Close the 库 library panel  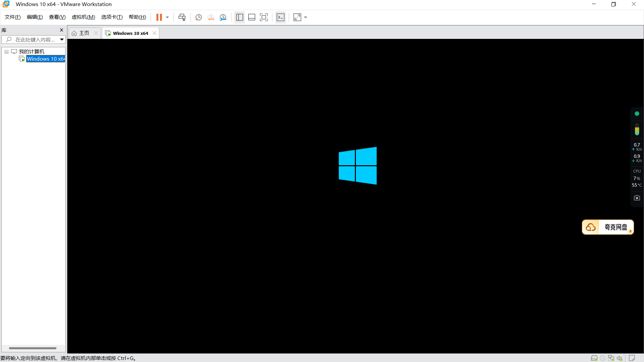point(61,30)
